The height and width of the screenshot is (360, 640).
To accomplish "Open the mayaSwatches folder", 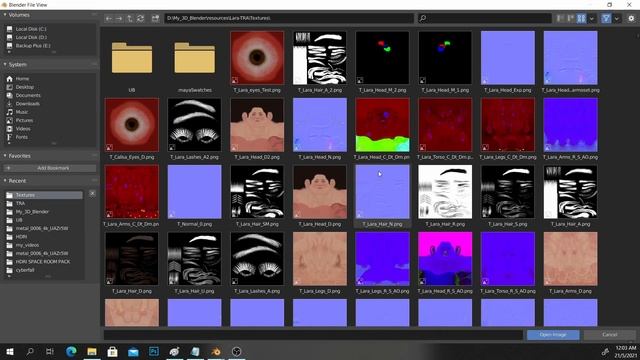I will click(194, 58).
